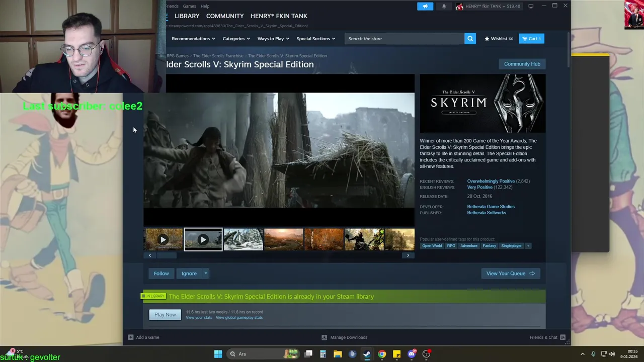Open Discord from the taskbar
Image resolution: width=644 pixels, height=362 pixels.
coord(412,354)
